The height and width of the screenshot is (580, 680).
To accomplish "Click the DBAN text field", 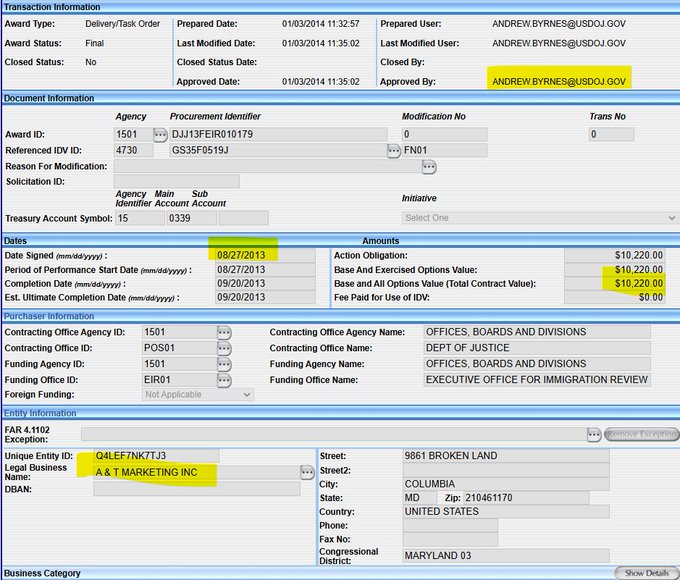I will (x=190, y=489).
